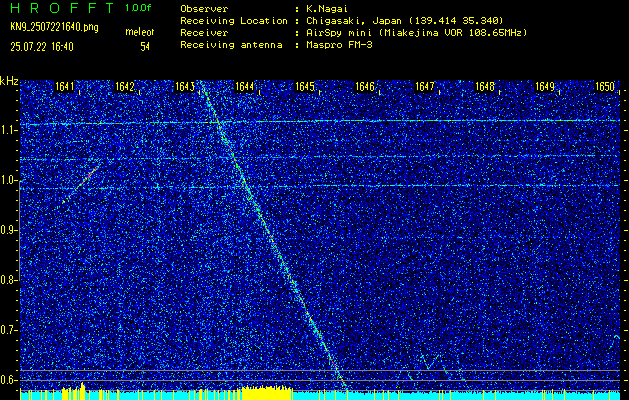Click the 1648 time marker
The width and height of the screenshot is (629, 400).
[x=485, y=87]
